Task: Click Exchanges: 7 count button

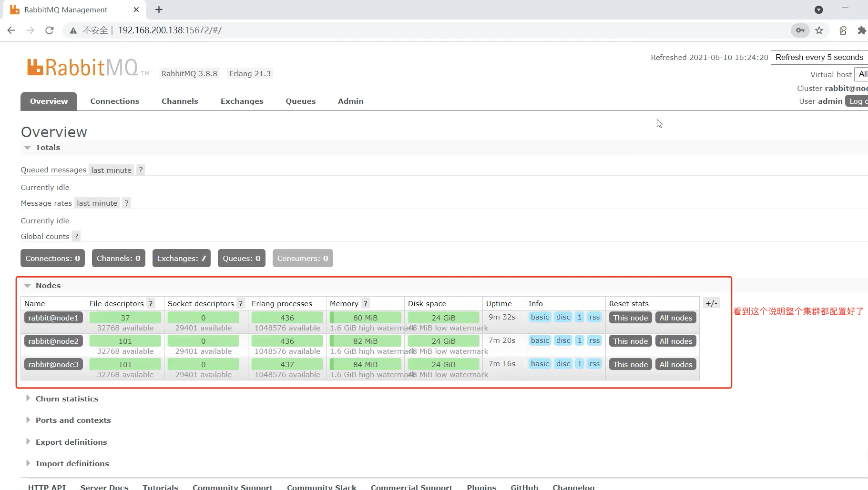Action: pos(182,258)
